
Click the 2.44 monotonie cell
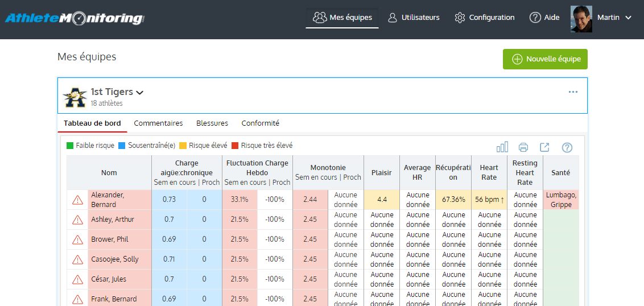click(x=311, y=200)
